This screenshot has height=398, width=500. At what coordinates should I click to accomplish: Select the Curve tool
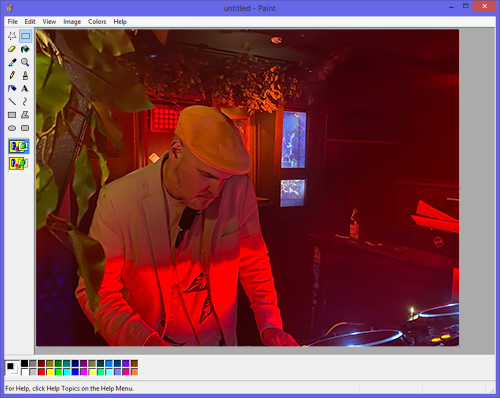point(25,102)
